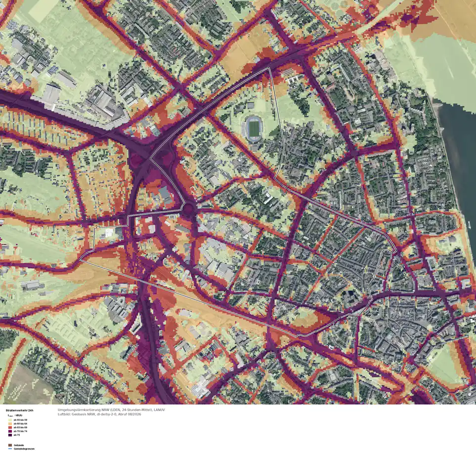This screenshot has height=458, width=476.
Task: Click the 'ab 75' legend label
Action: tap(17, 435)
